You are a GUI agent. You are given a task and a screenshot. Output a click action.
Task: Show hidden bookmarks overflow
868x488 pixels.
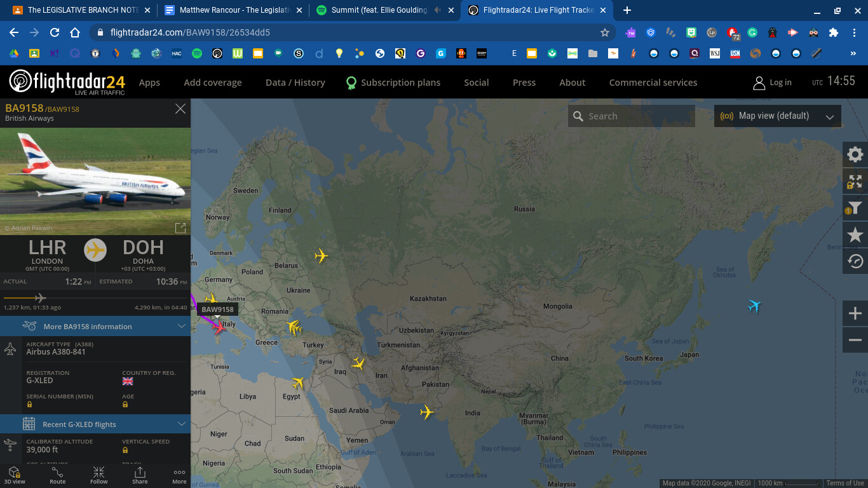[854, 54]
